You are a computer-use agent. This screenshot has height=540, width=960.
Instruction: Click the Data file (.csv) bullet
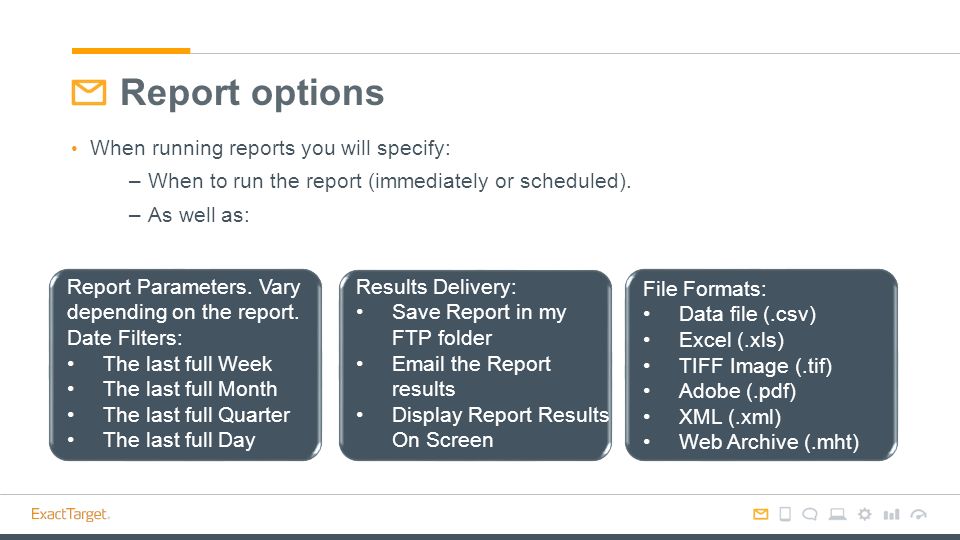748,314
